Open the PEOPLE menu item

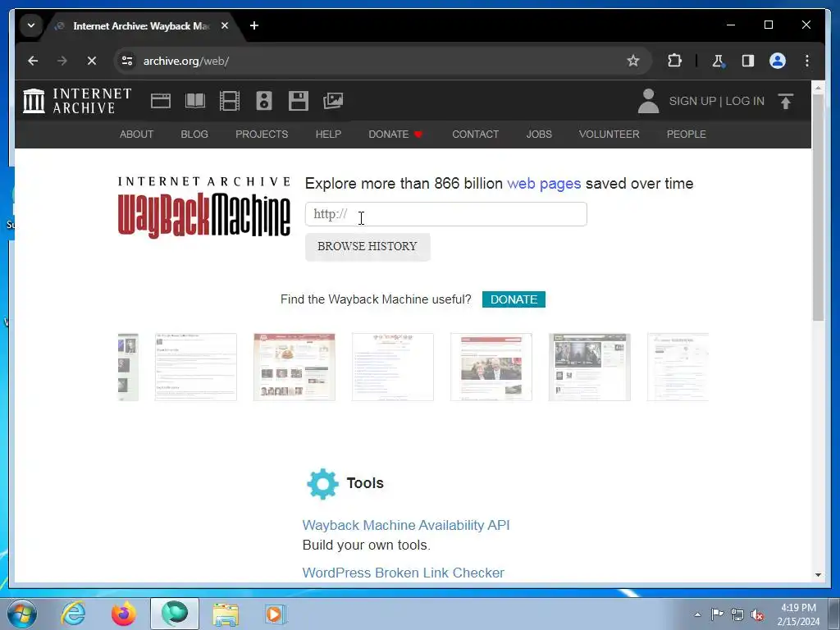click(687, 135)
